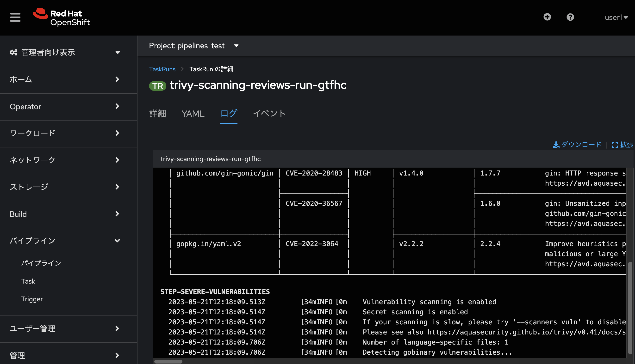Click the horizontal scrollbar thumb of the log

tap(168, 362)
